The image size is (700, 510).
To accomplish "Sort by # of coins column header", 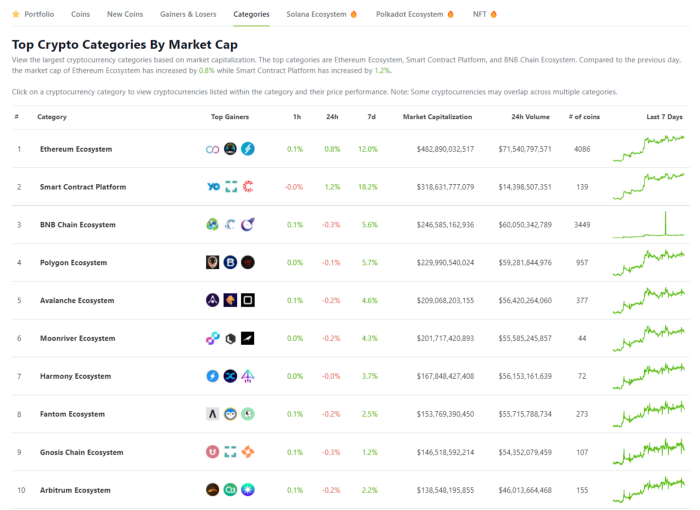I will (584, 117).
